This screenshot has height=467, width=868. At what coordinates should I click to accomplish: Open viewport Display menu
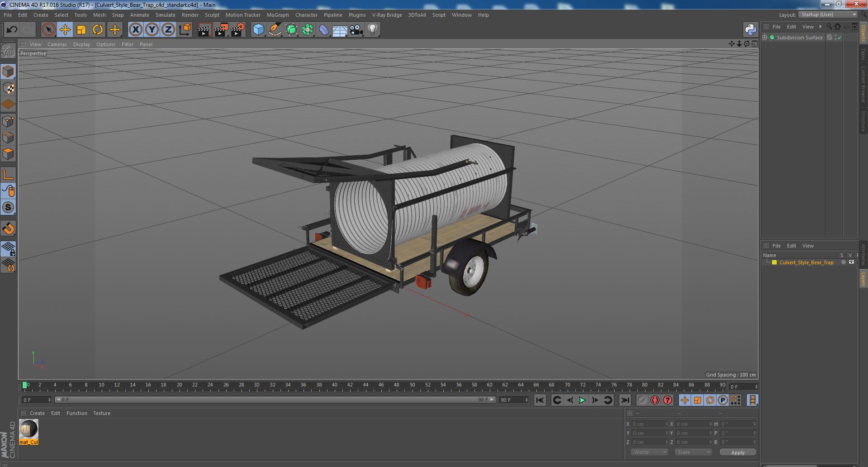(x=81, y=44)
